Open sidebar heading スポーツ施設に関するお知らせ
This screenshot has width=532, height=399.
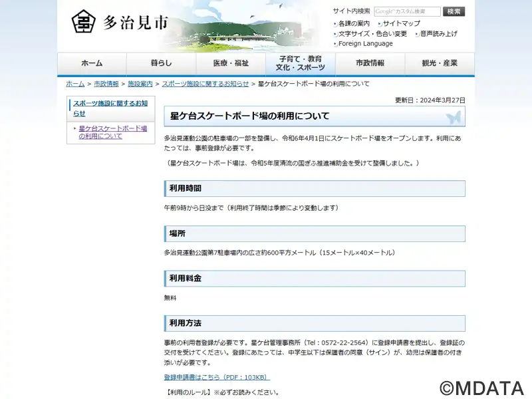110,108
